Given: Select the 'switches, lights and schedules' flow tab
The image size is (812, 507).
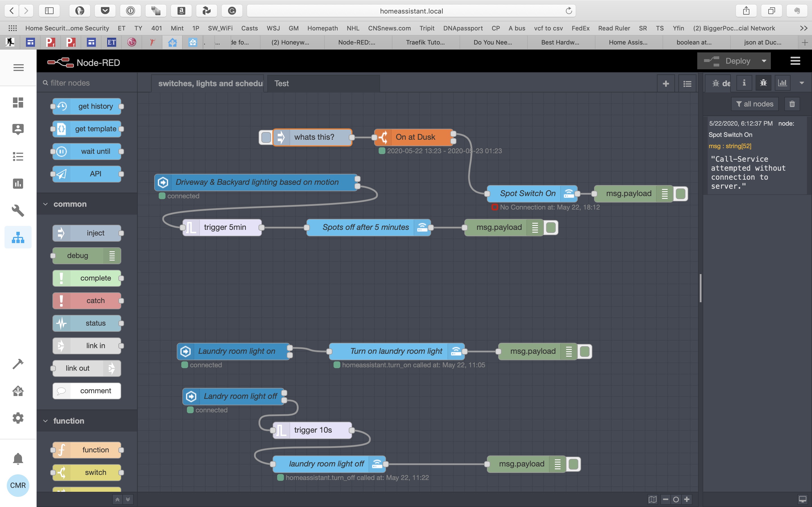Looking at the screenshot, I should tap(208, 83).
